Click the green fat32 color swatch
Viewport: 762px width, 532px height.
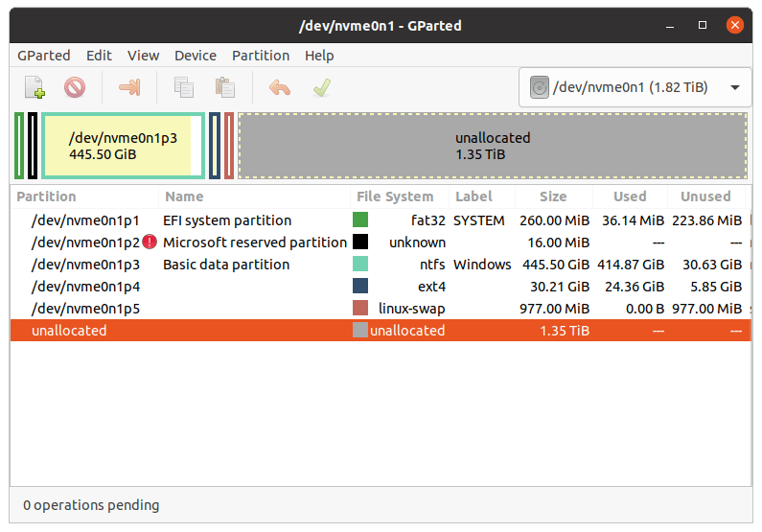tap(360, 220)
